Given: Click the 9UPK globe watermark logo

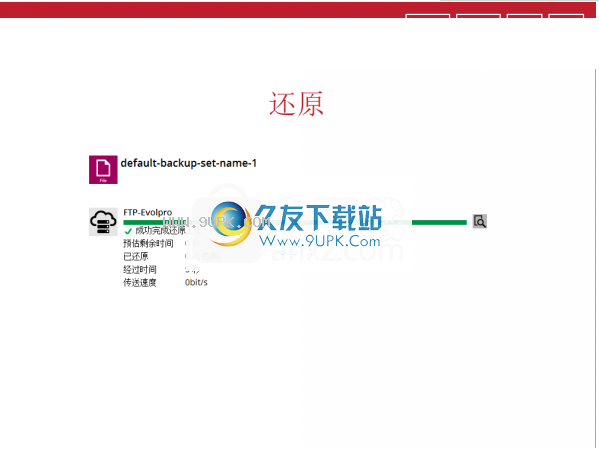Looking at the screenshot, I should point(230,224).
